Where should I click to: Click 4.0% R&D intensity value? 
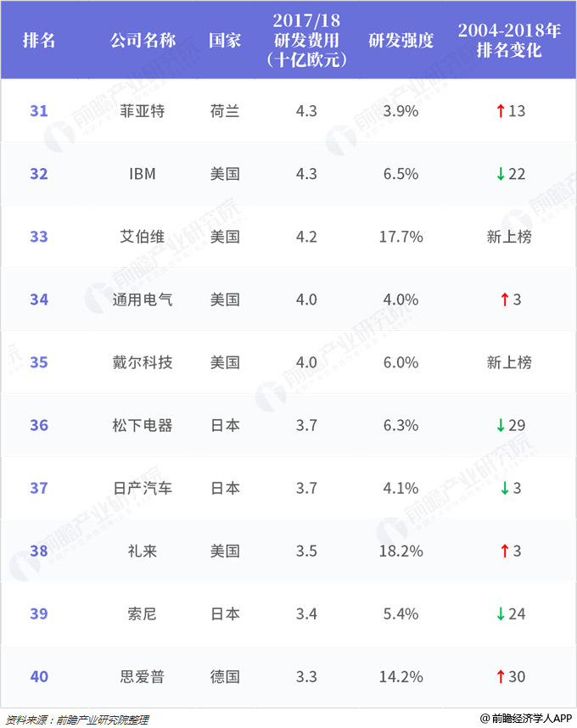pyautogui.click(x=401, y=300)
